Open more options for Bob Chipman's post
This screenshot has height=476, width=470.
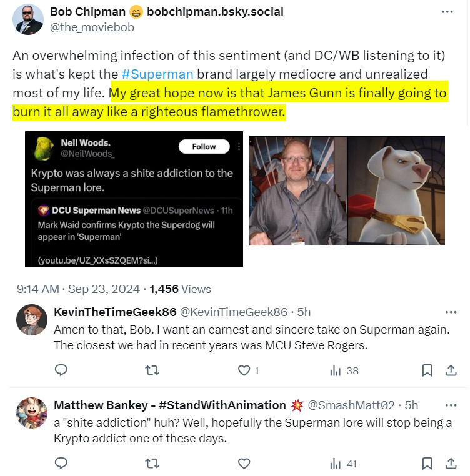point(447,12)
